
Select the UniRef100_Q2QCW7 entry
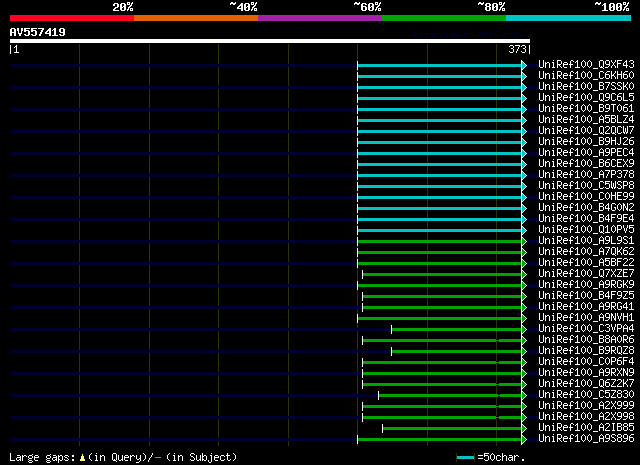point(586,131)
